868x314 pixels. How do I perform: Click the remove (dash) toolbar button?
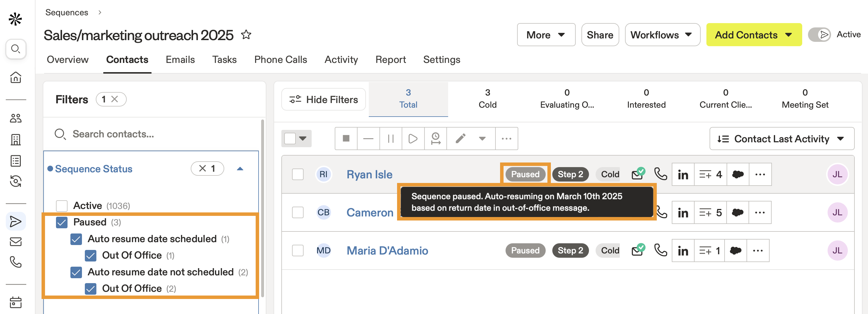pyautogui.click(x=368, y=139)
